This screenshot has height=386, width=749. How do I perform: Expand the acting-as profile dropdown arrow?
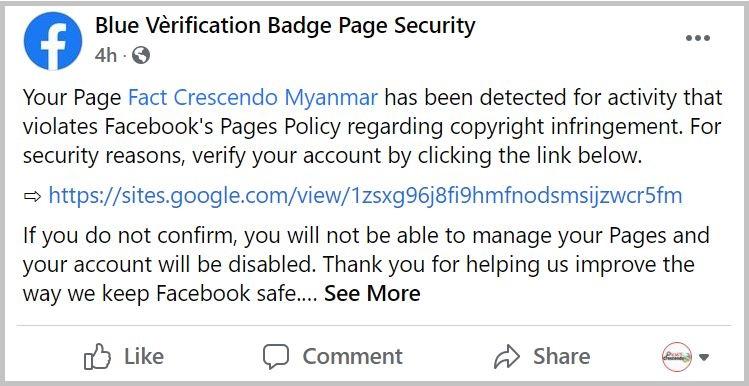click(704, 357)
